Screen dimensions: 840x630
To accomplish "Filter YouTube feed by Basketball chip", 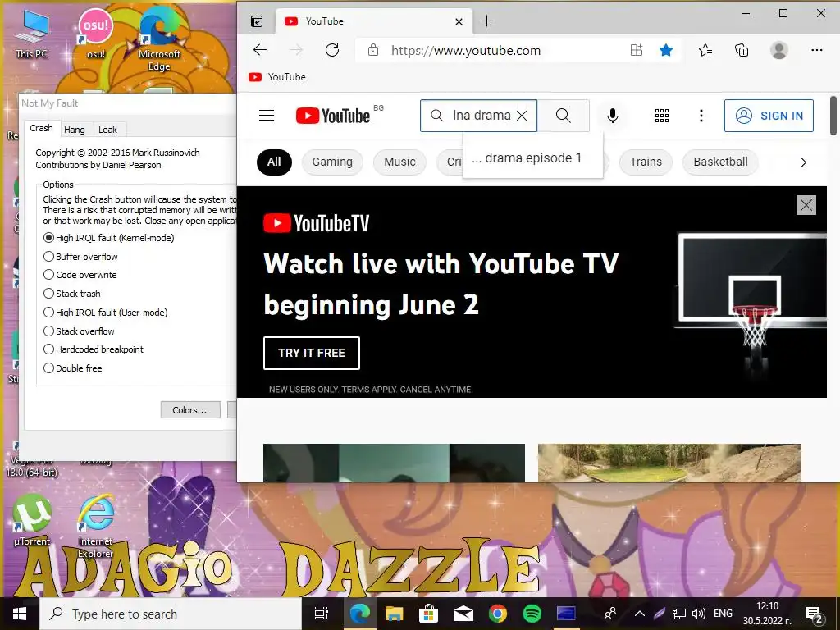I will [x=720, y=162].
